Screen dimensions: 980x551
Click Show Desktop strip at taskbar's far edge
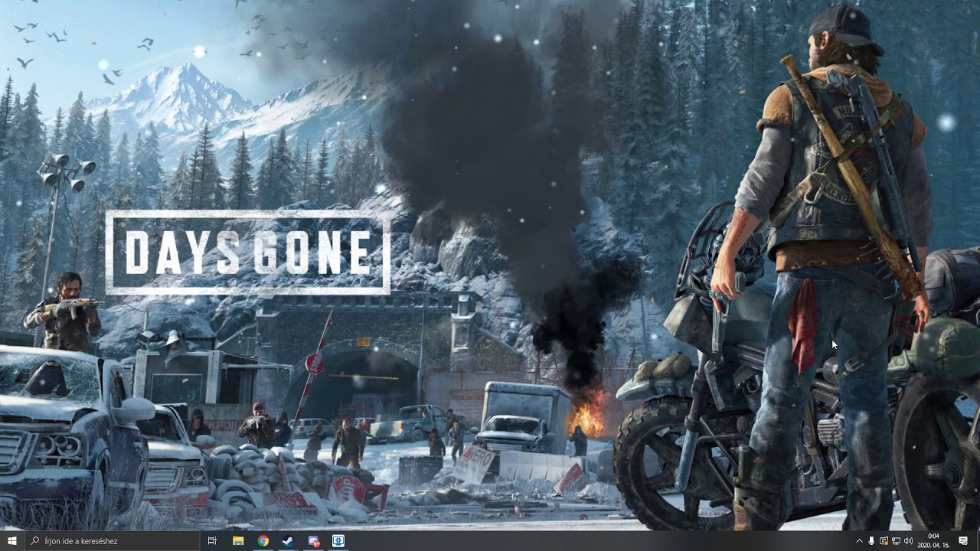point(978,541)
